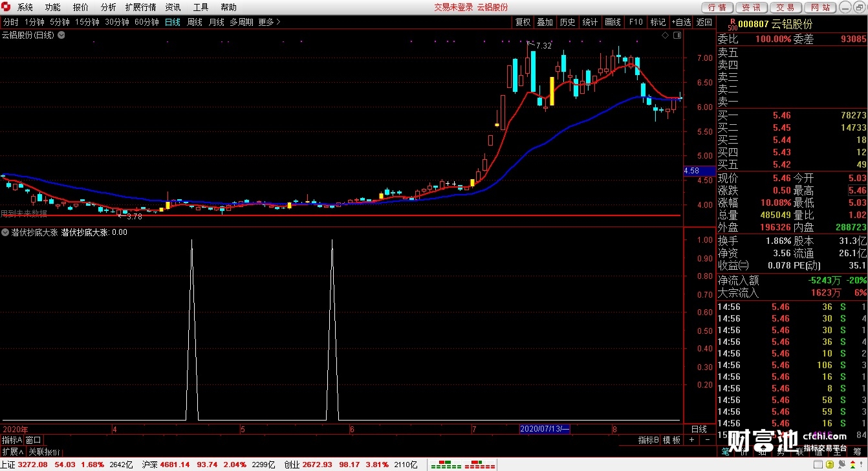Click the 行情 button in the title bar

coord(717,8)
